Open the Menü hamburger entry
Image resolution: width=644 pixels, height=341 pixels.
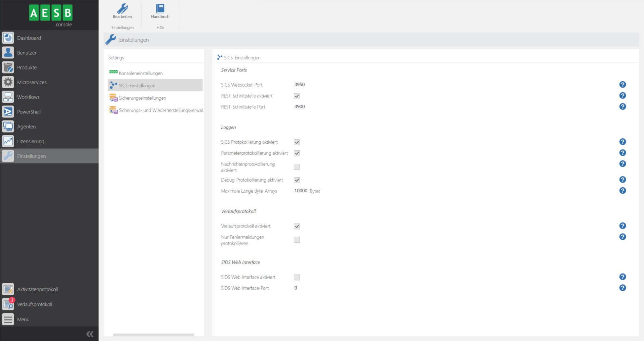[x=8, y=319]
